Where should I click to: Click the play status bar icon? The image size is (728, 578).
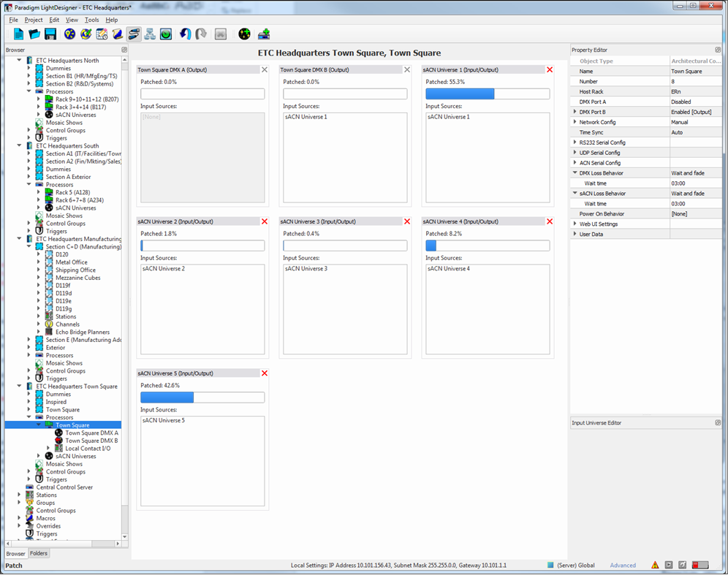pyautogui.click(x=669, y=565)
